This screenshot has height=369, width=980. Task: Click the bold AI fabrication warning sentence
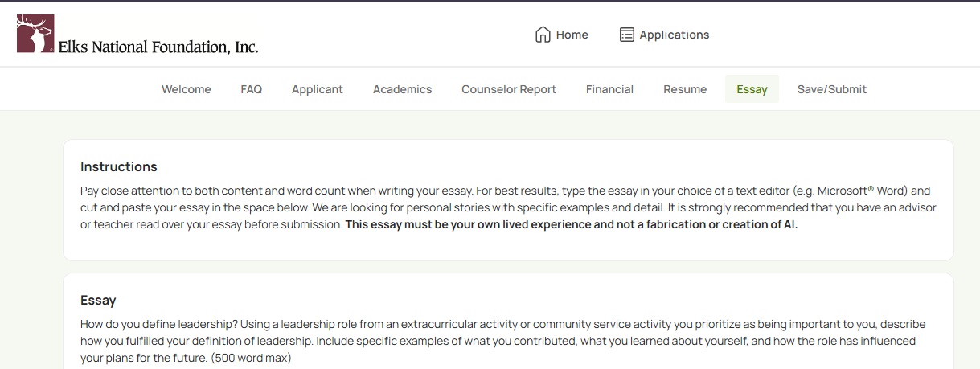click(x=572, y=225)
